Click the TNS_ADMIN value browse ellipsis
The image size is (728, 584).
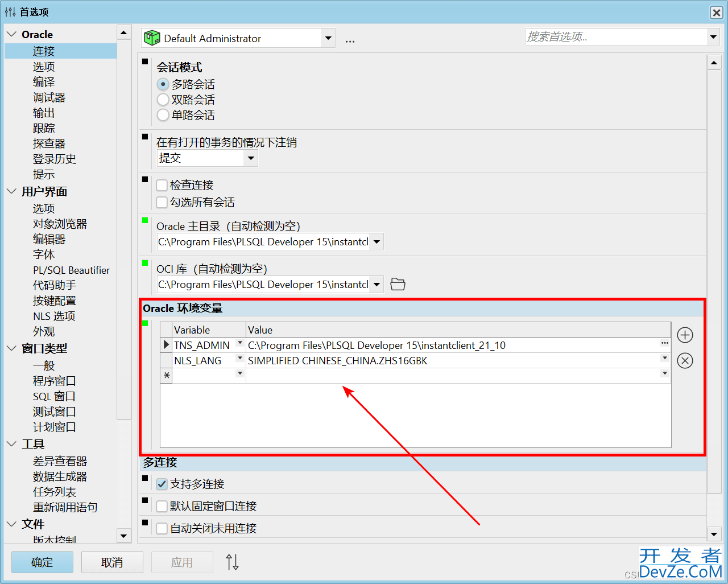(664, 343)
